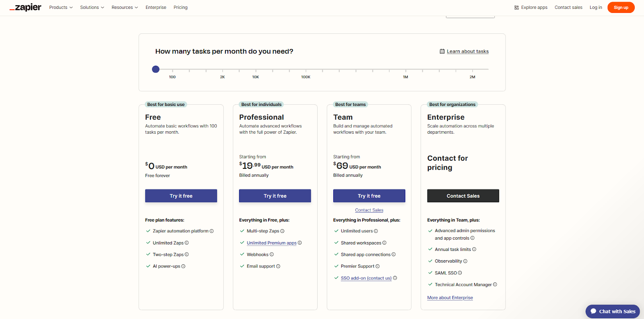Open info icon next to Shared app connections

pyautogui.click(x=394, y=255)
